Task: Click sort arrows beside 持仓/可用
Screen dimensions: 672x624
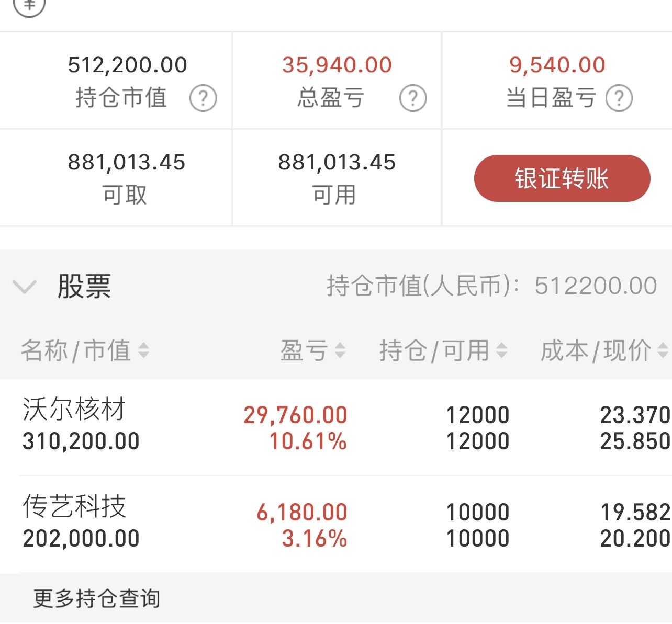Action: click(501, 350)
